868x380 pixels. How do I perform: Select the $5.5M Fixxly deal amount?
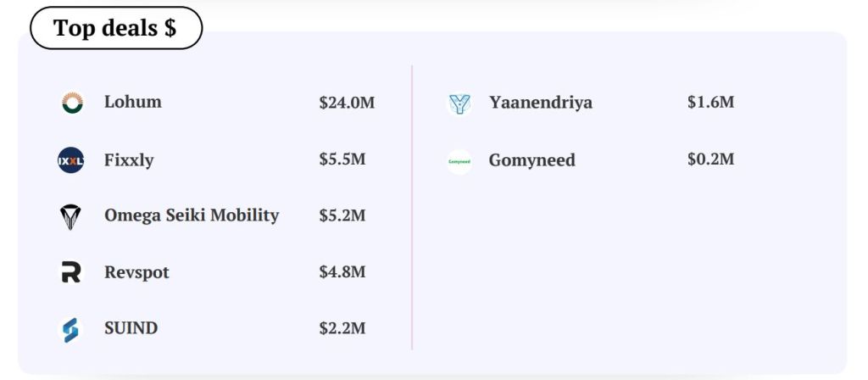[342, 159]
